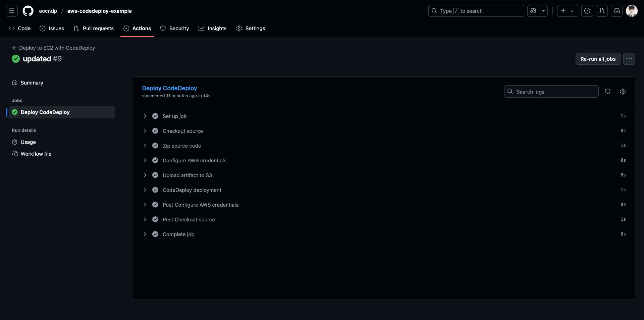644x320 pixels.
Task: Open the eocndp owner profile link
Action: 48,11
